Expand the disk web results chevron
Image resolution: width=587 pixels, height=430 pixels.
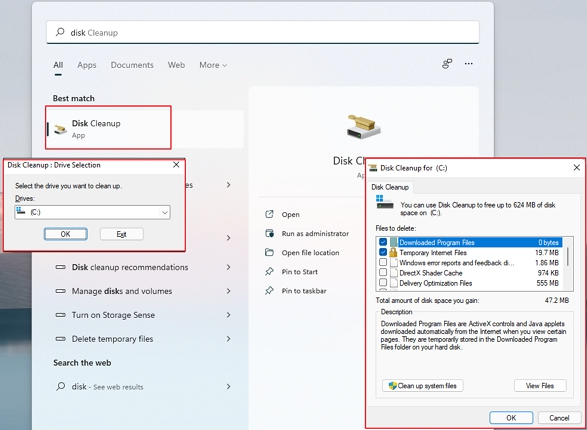pyautogui.click(x=228, y=387)
